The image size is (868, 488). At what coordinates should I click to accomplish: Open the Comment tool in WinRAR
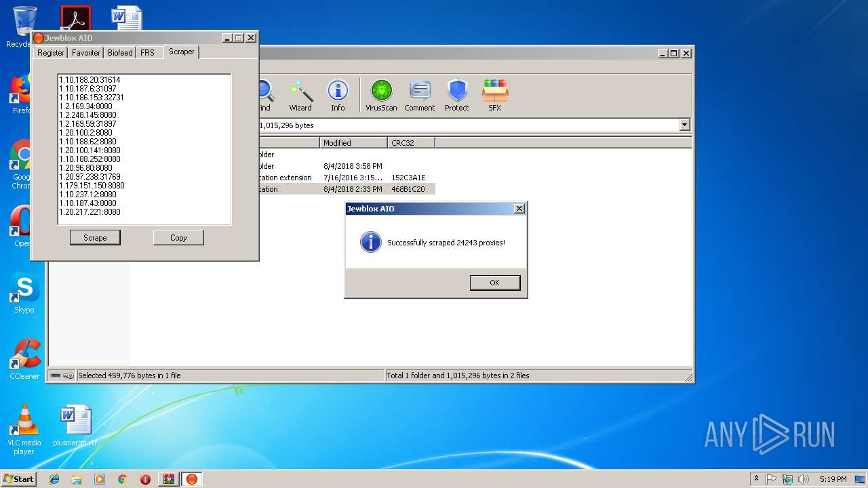coord(420,96)
